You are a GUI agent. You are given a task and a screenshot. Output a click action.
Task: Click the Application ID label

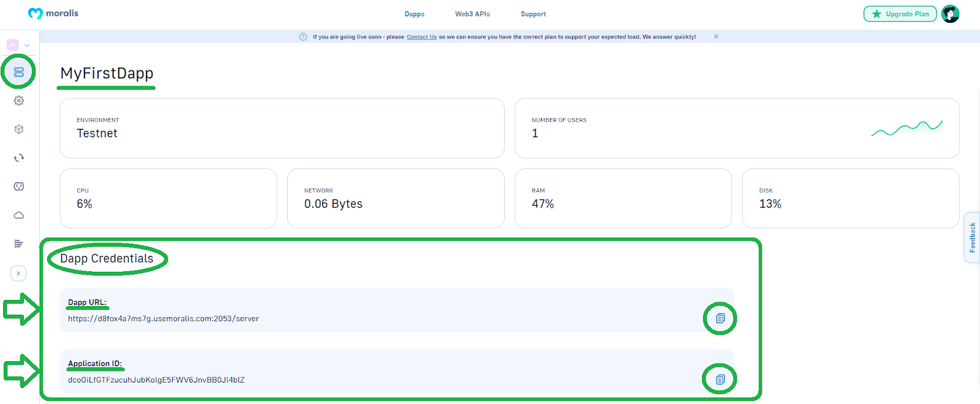(95, 364)
